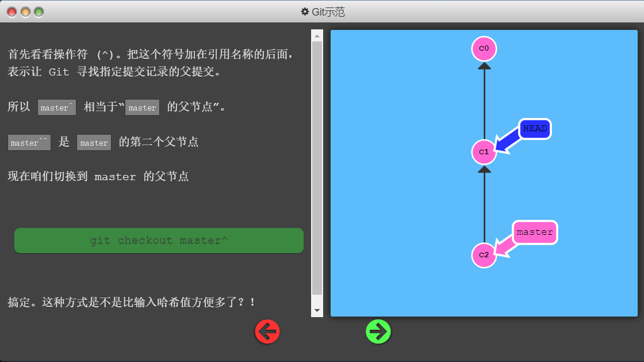Click the red close window button

(x=11, y=12)
